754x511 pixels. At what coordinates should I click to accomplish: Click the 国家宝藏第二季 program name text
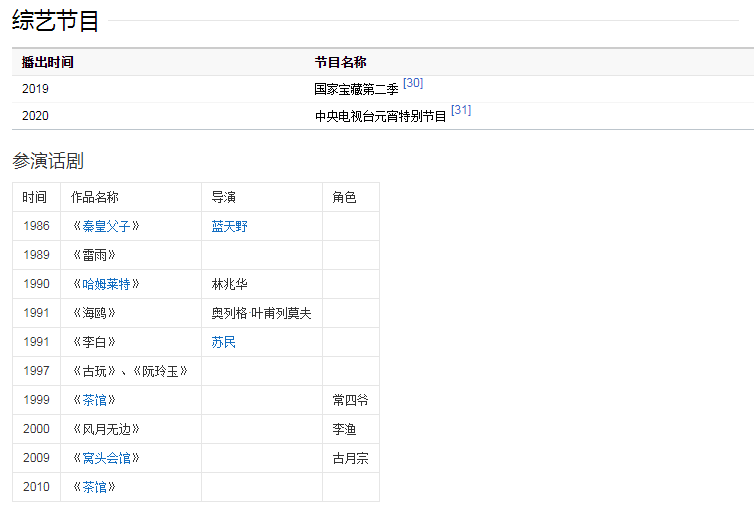356,89
